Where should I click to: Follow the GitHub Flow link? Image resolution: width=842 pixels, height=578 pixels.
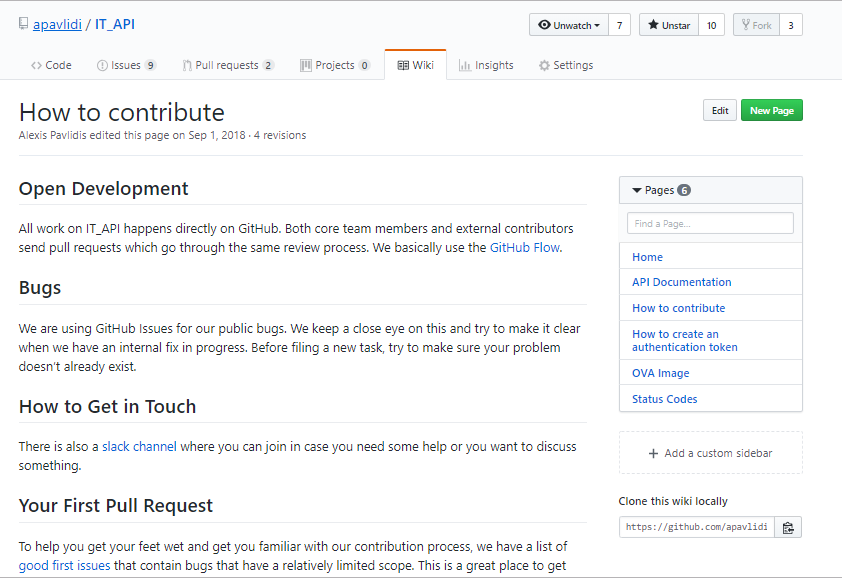click(525, 248)
